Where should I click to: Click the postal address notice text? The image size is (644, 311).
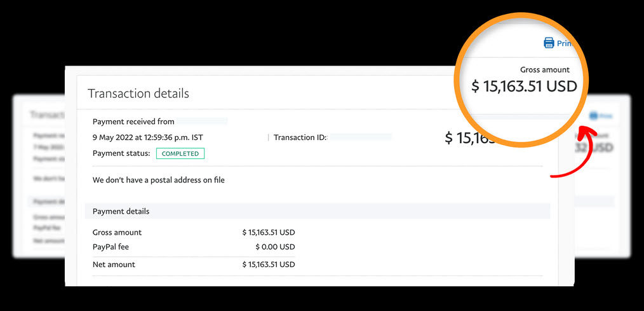coord(159,180)
